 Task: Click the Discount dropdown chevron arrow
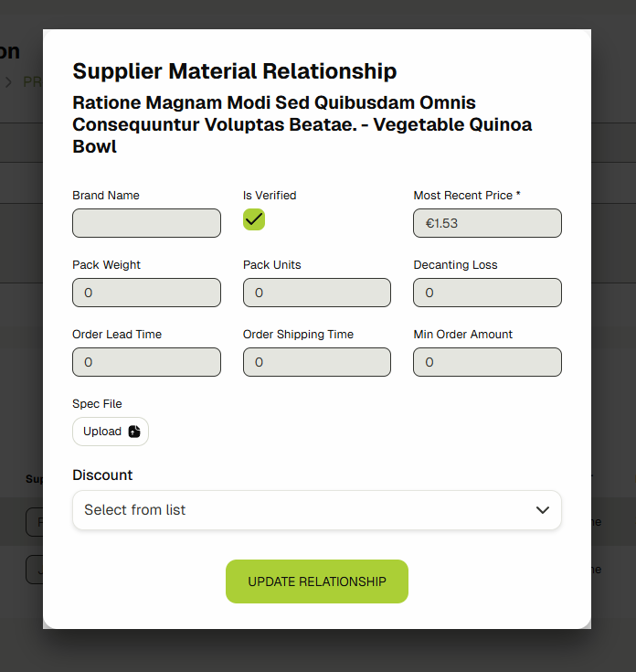543,510
